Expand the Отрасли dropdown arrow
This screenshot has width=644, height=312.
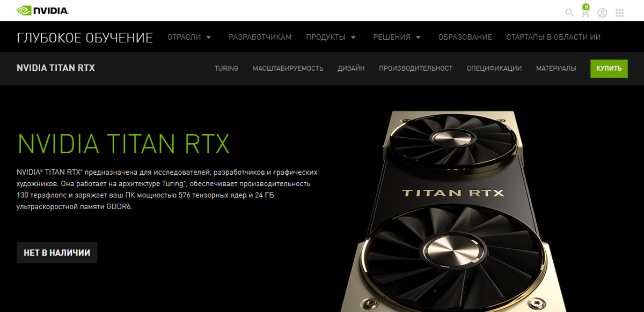coord(208,38)
